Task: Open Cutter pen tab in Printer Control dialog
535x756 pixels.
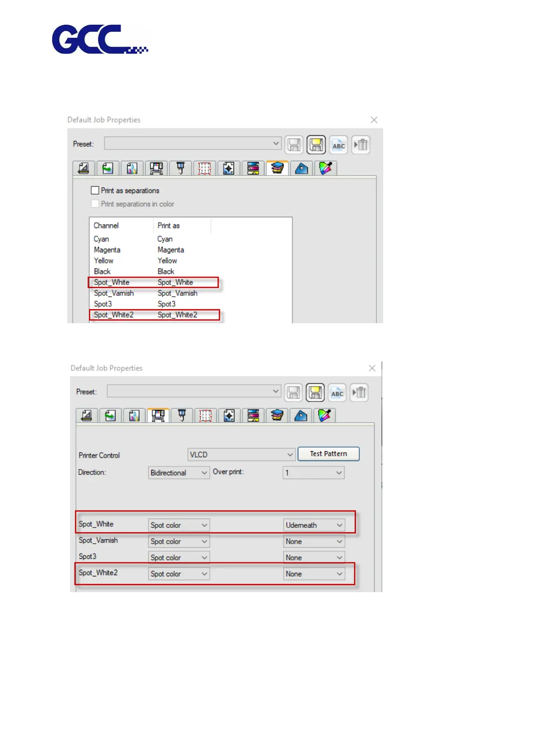Action: point(182,416)
